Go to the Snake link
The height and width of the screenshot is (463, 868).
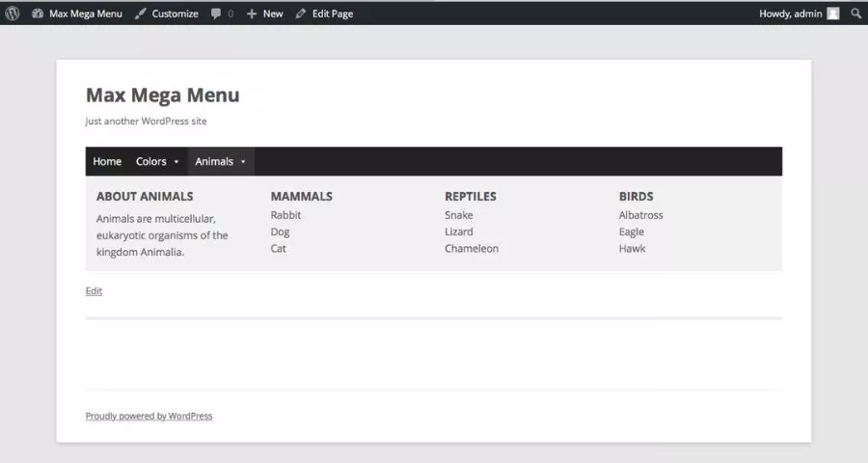(459, 215)
